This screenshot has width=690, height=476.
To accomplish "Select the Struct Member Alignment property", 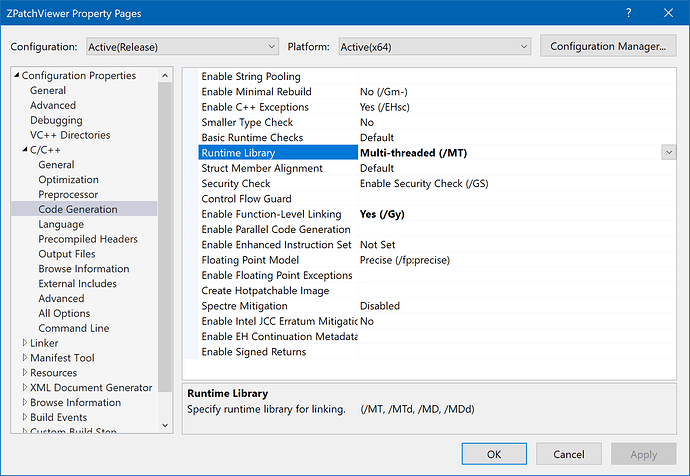I will (262, 168).
